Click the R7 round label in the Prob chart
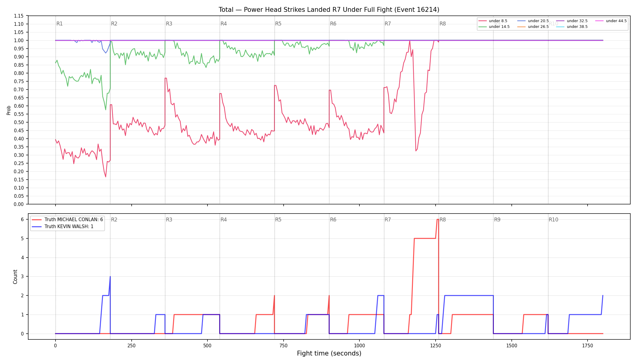Screen dimensions: 637x364 [388, 24]
